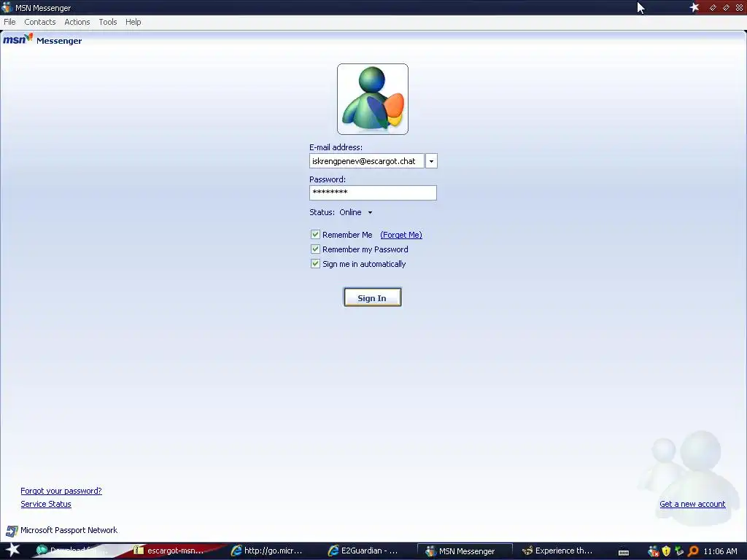
Task: Click the Get a new account link
Action: [692, 504]
